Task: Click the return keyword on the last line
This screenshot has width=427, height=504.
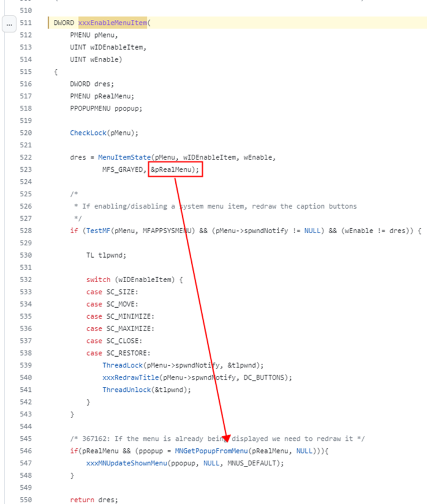Action: (81, 500)
